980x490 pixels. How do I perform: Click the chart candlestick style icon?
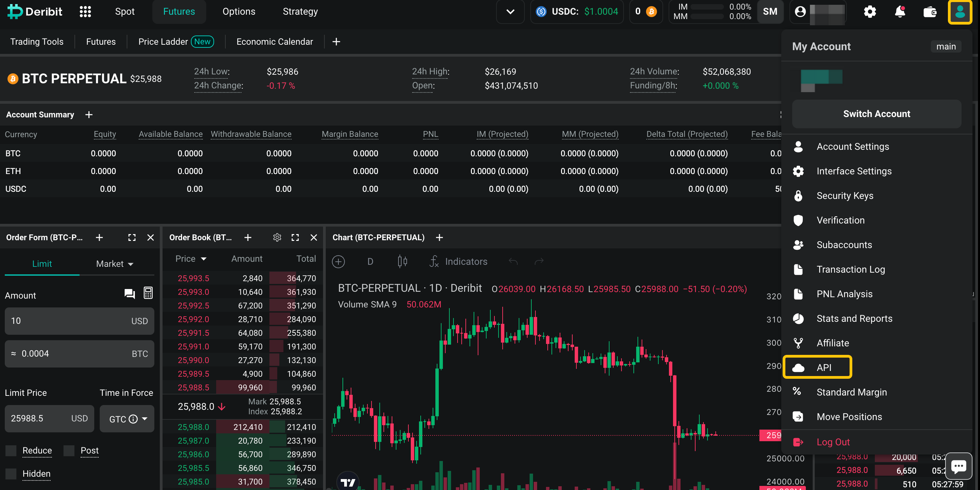402,261
